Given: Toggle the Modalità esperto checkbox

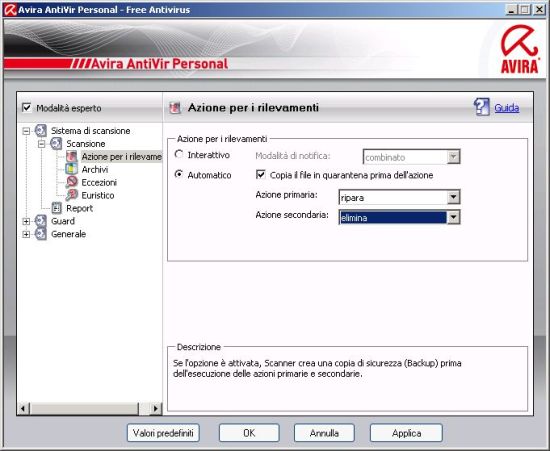Looking at the screenshot, I should [x=27, y=108].
